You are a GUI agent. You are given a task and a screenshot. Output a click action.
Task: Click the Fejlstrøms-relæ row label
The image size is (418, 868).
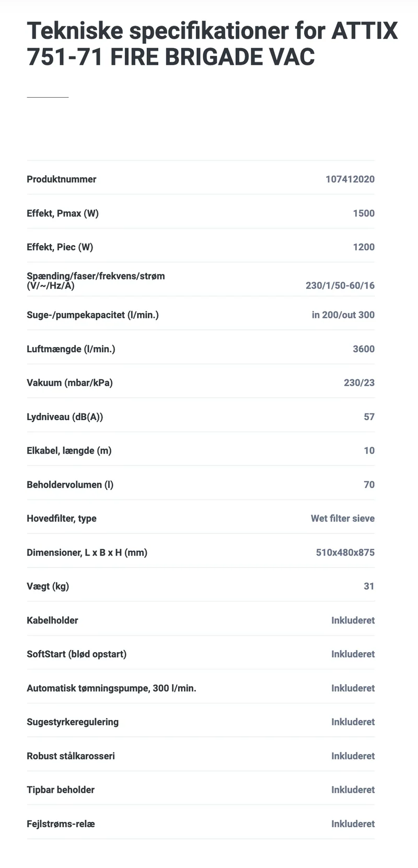[61, 824]
